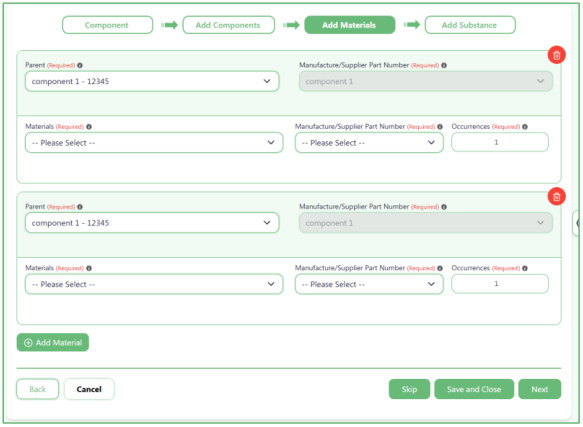Open second Materials 'Please Select' dropdown
583x427 pixels.
point(154,284)
